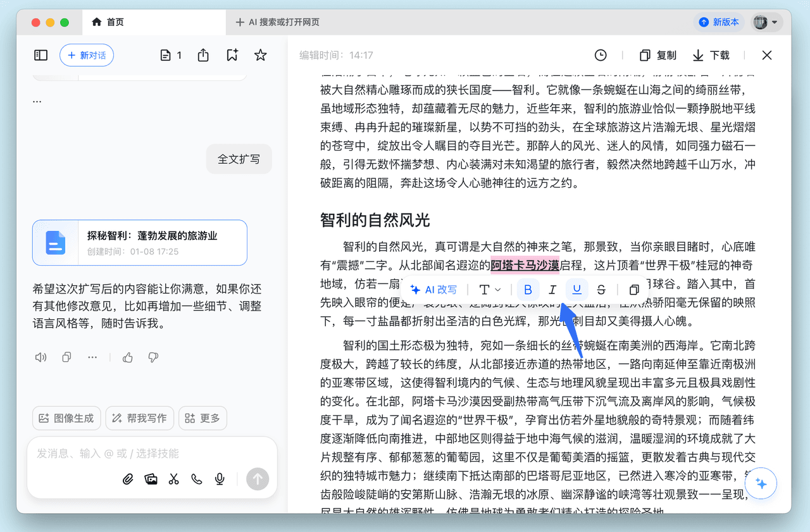Screen dimensions: 810x532
Task: Click the attachment paperclip icon
Action: click(x=128, y=479)
